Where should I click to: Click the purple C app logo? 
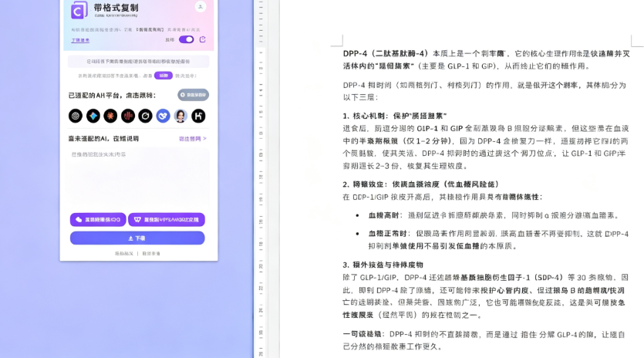pyautogui.click(x=79, y=10)
